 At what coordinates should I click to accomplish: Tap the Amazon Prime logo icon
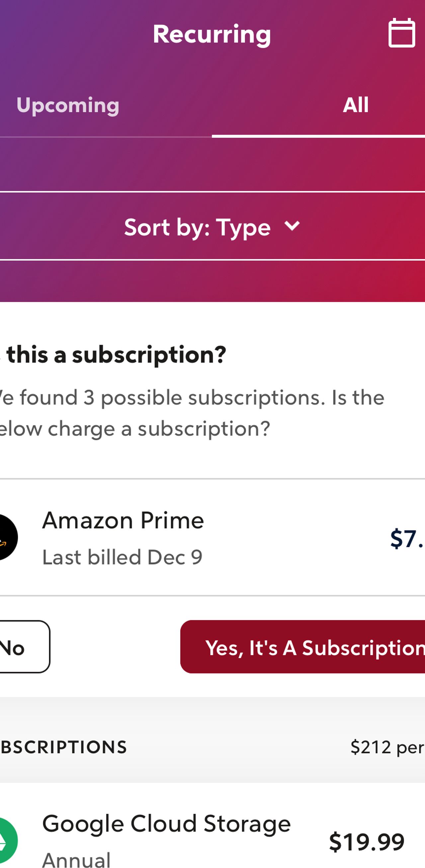point(6,537)
